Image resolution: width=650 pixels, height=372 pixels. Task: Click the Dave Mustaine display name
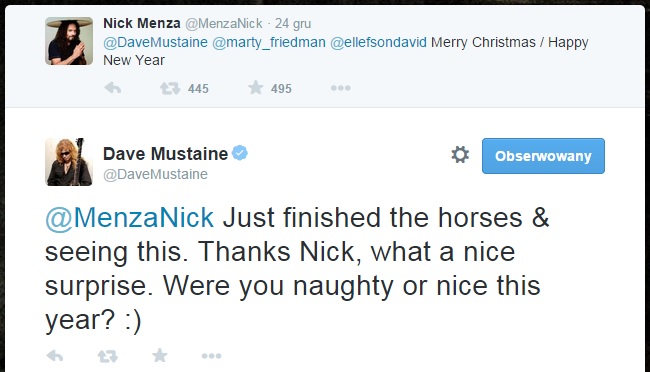tap(165, 154)
